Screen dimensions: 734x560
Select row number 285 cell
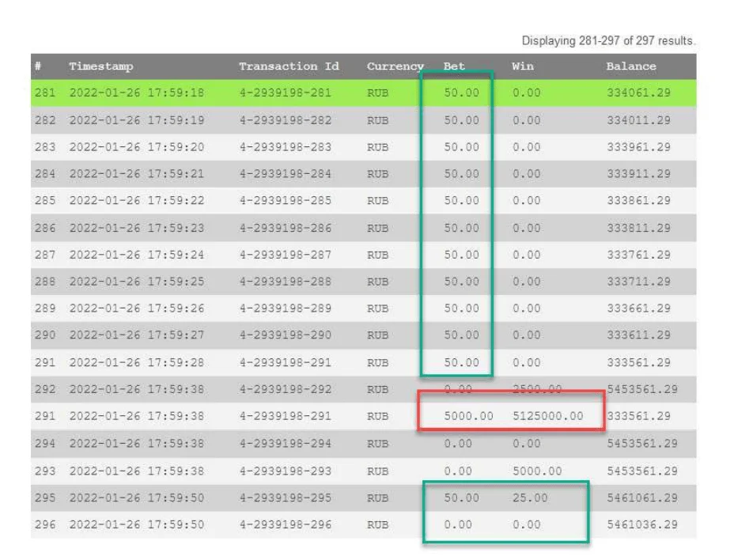point(45,200)
